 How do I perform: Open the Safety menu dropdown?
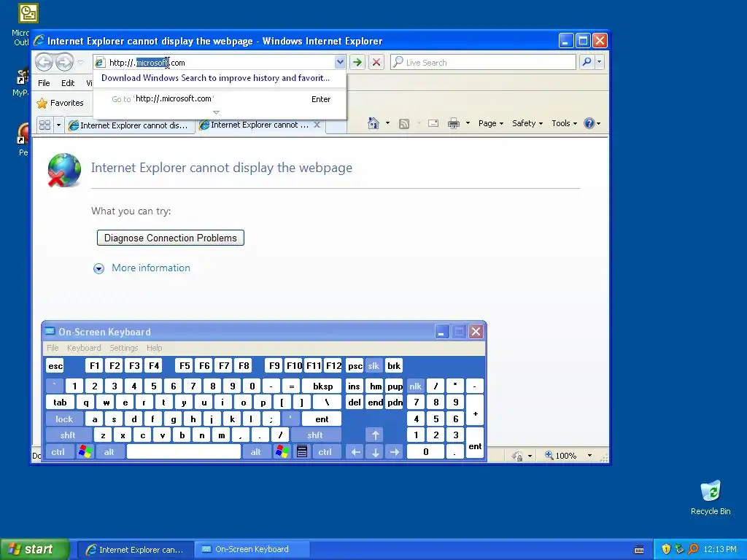pyautogui.click(x=527, y=123)
